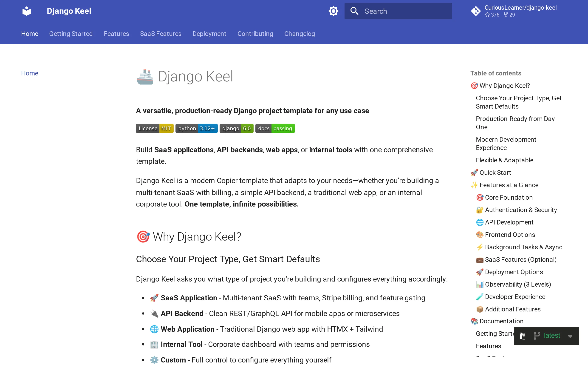Jump to Quick Start in contents
The height and width of the screenshot is (368, 588).
click(x=491, y=172)
